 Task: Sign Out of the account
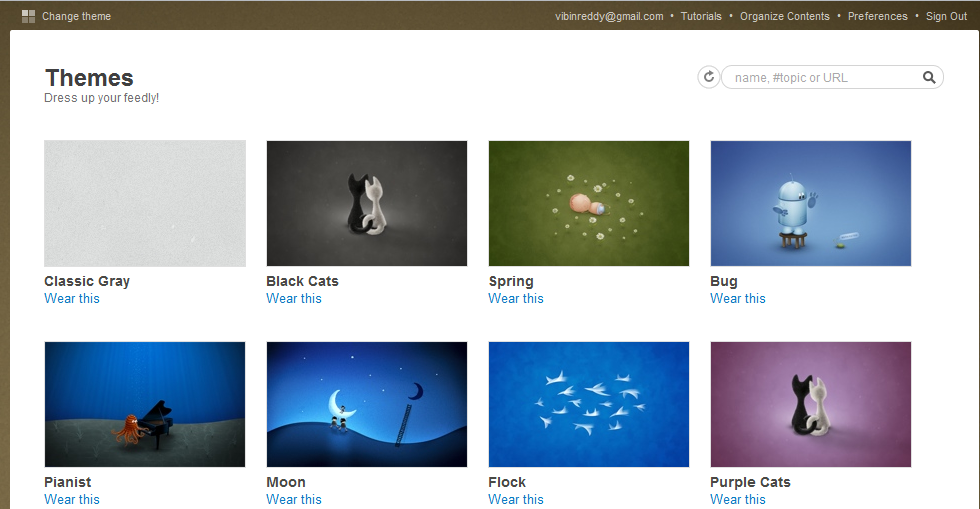[946, 16]
